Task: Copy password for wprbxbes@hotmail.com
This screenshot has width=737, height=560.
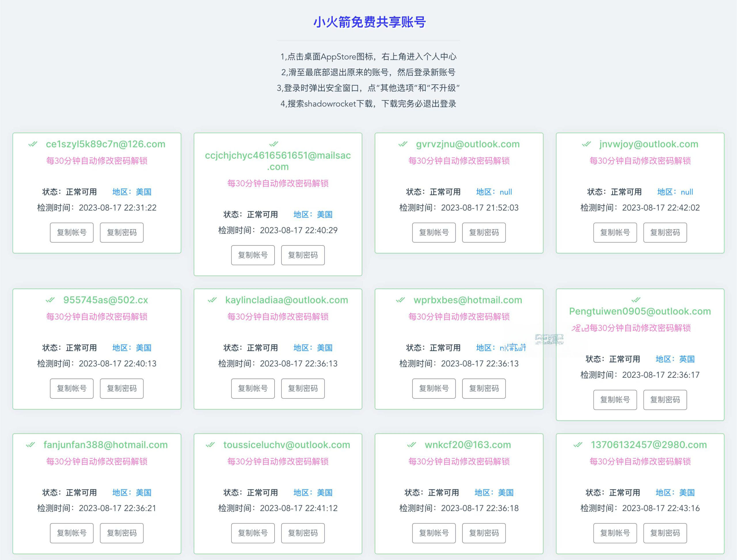Action: click(x=484, y=389)
